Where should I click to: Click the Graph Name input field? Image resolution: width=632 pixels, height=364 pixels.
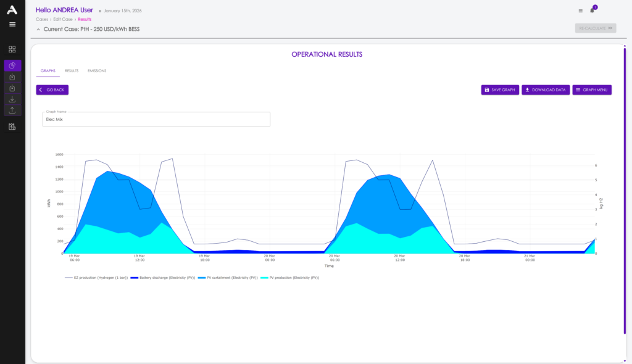(156, 120)
